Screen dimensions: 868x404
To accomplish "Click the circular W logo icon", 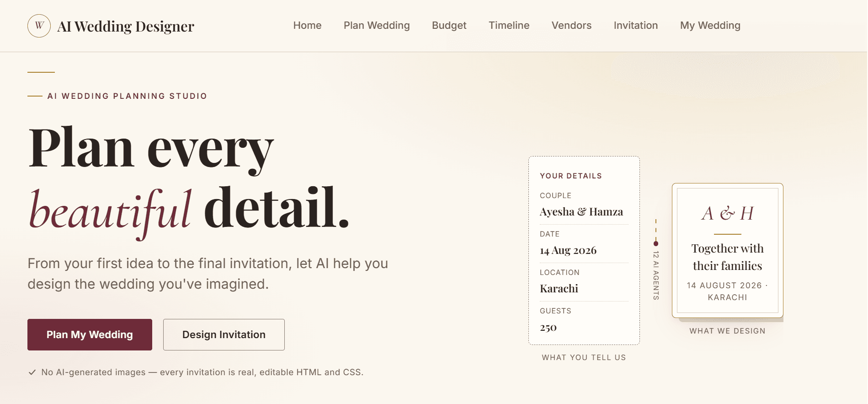I will coord(39,26).
